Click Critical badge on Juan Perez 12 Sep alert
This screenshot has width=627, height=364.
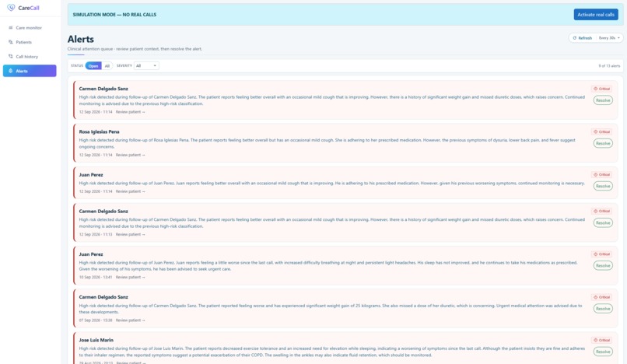coord(602,175)
